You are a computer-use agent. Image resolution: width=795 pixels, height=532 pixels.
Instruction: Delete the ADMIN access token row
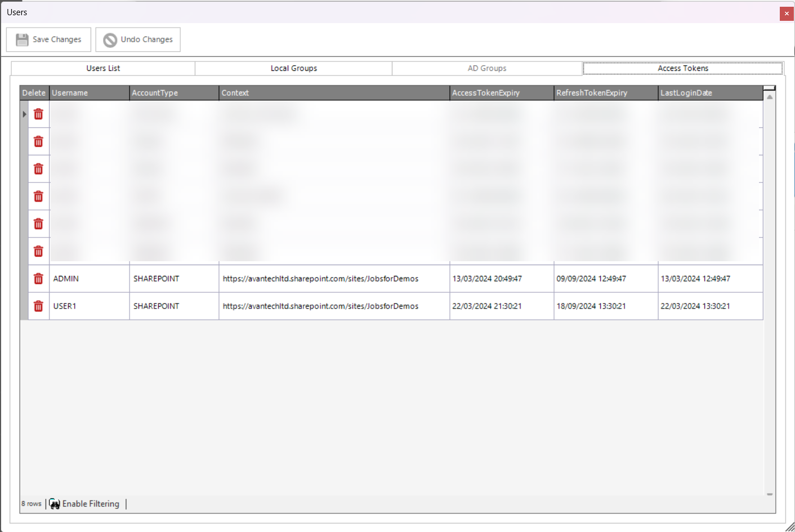pyautogui.click(x=38, y=279)
